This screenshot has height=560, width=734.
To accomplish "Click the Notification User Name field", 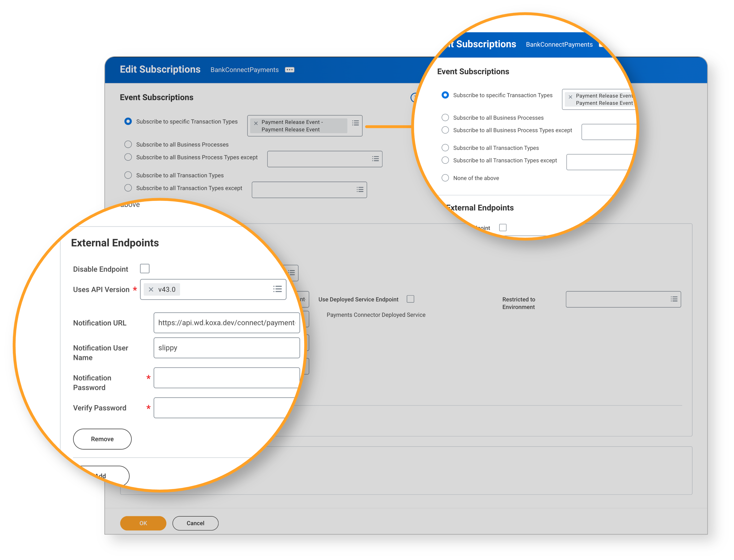I will 227,348.
